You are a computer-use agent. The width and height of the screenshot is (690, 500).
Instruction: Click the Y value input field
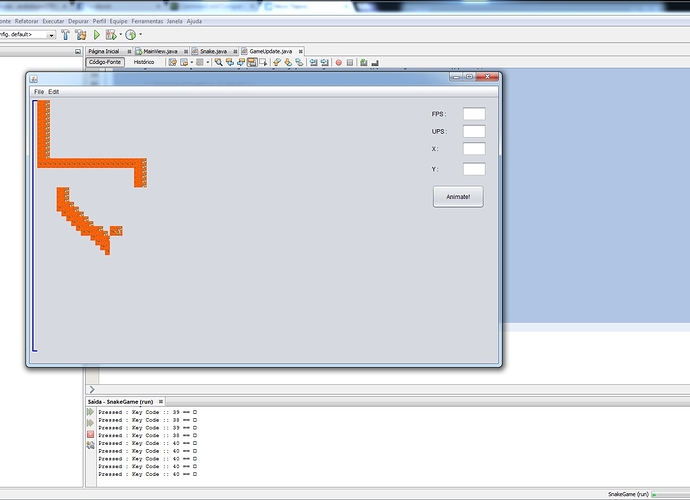[474, 169]
